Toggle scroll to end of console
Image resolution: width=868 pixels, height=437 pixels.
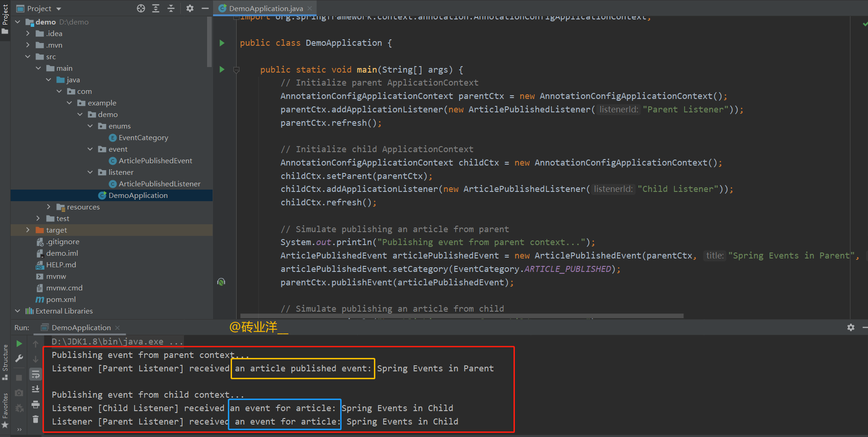[36, 389]
